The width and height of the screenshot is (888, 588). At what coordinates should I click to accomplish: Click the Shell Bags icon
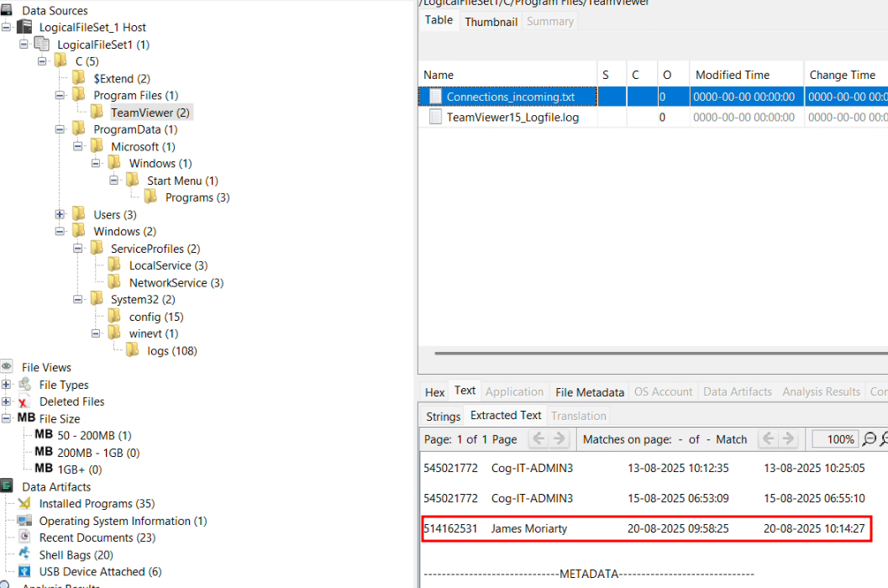(x=24, y=555)
